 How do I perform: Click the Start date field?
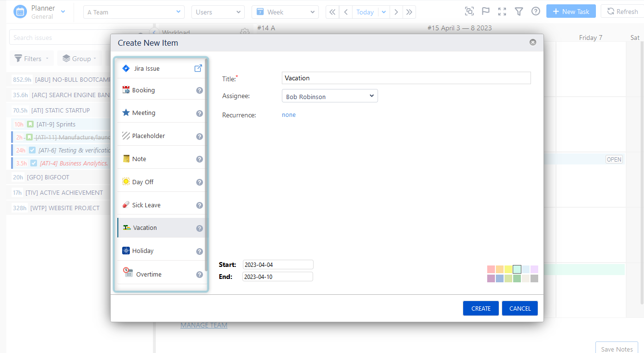point(278,265)
